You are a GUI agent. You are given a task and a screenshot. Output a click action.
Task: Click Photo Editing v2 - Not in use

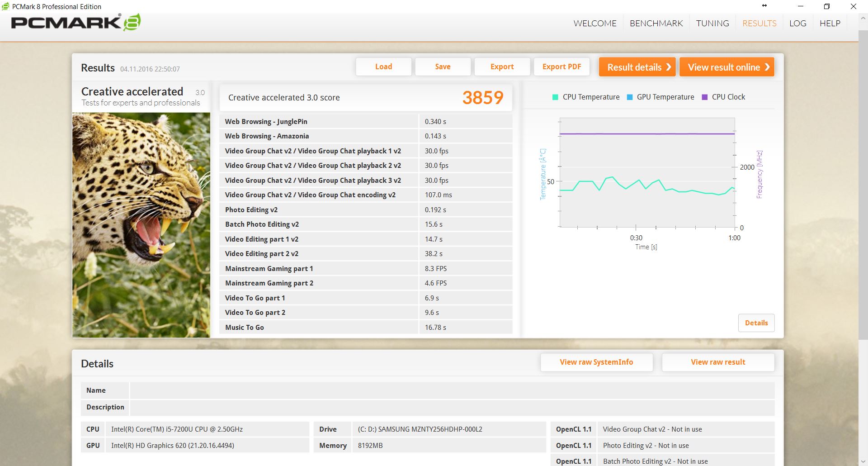(646, 446)
